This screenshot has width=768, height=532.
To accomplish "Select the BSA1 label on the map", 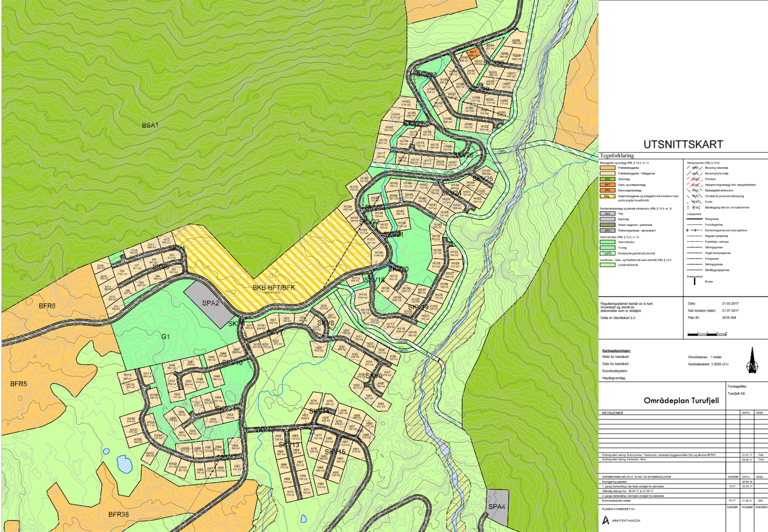I will click(149, 124).
